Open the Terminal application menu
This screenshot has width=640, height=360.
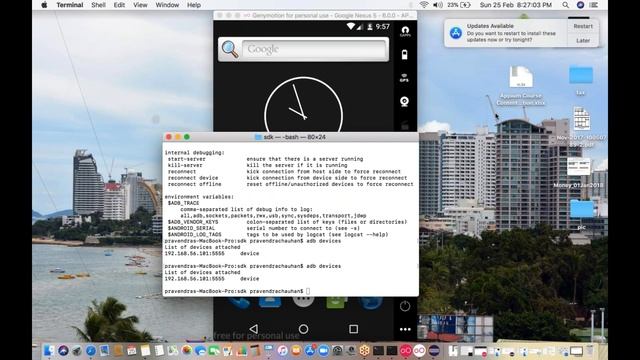[x=70, y=5]
